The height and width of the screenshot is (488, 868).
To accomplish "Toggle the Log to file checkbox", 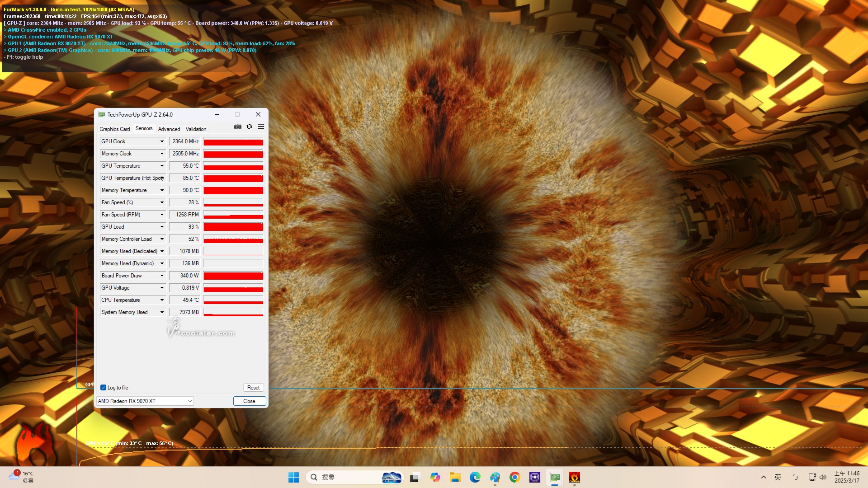I will click(x=103, y=388).
